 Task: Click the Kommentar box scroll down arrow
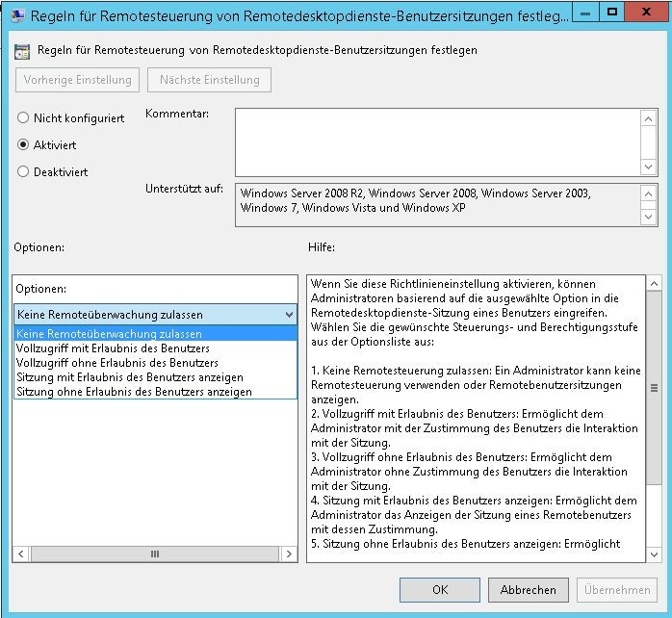[650, 167]
